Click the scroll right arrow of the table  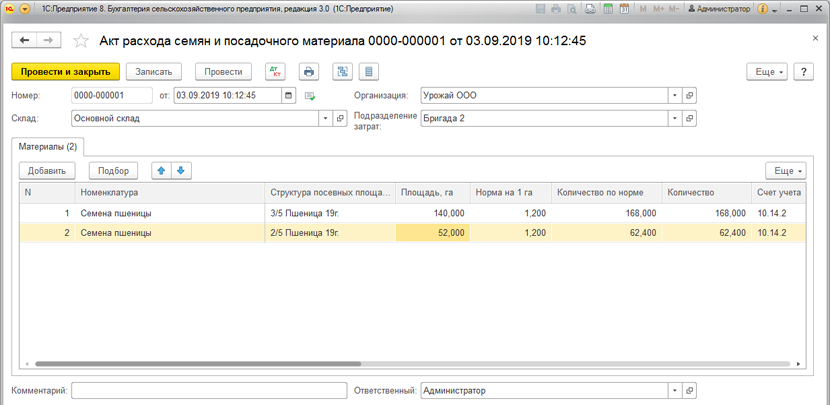click(x=798, y=364)
